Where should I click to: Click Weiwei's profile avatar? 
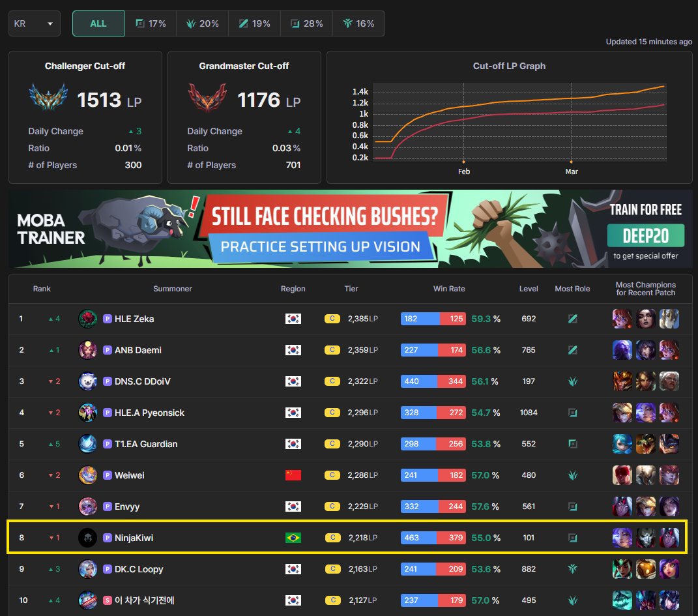click(x=88, y=475)
